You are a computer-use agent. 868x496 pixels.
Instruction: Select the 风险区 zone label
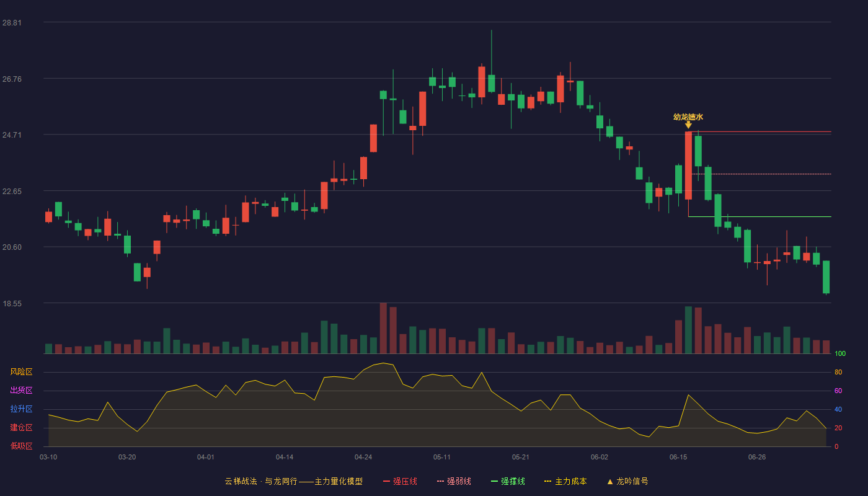click(21, 372)
